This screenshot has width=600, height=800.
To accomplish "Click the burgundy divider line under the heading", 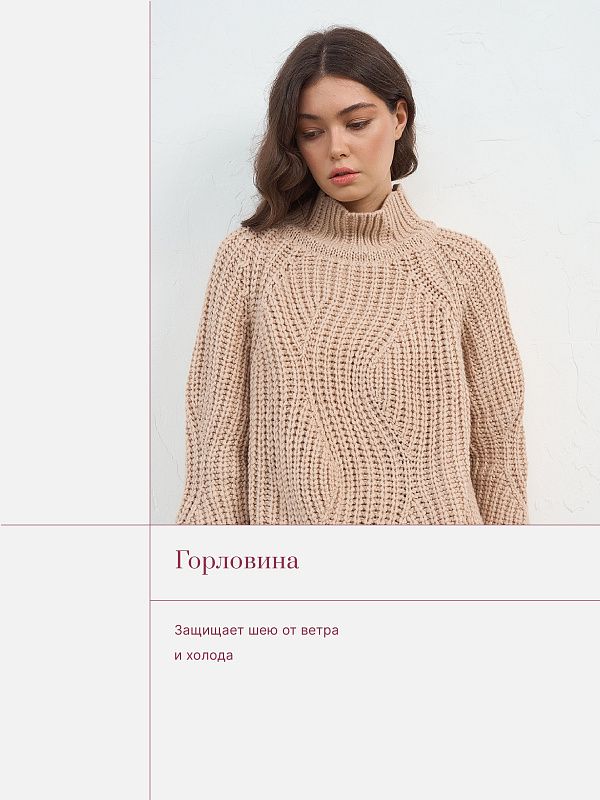I will tap(375, 600).
